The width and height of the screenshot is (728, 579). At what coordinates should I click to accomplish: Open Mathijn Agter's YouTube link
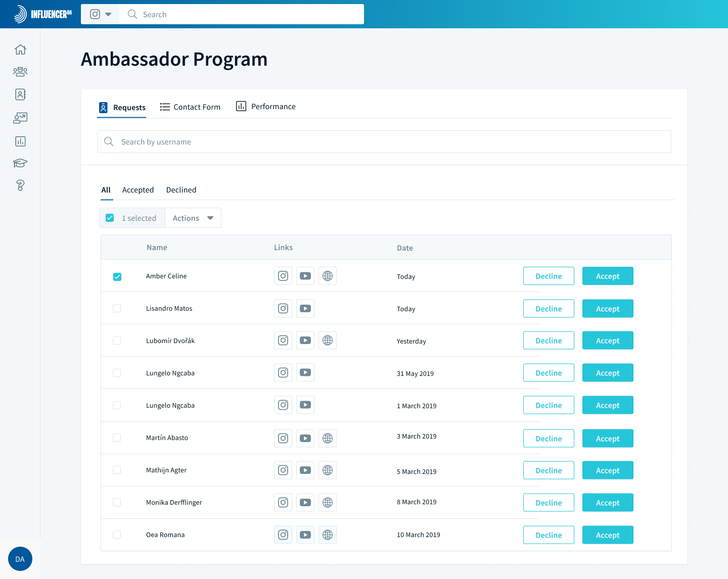(x=305, y=470)
